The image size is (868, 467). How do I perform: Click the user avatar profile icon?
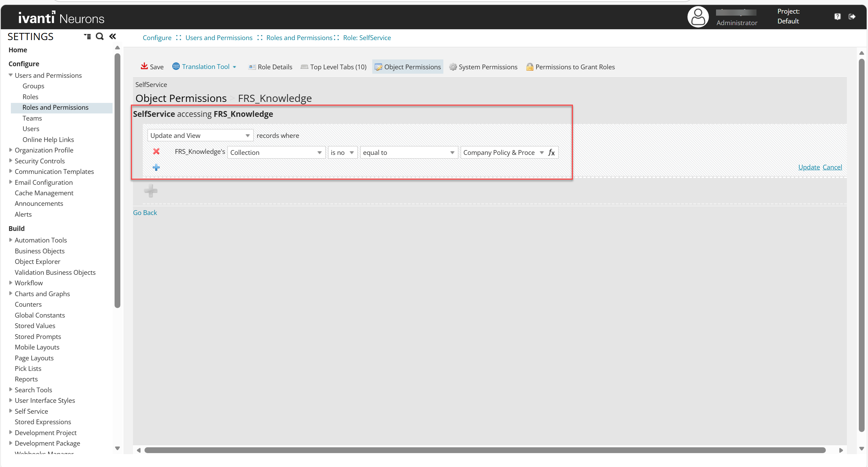pos(698,17)
